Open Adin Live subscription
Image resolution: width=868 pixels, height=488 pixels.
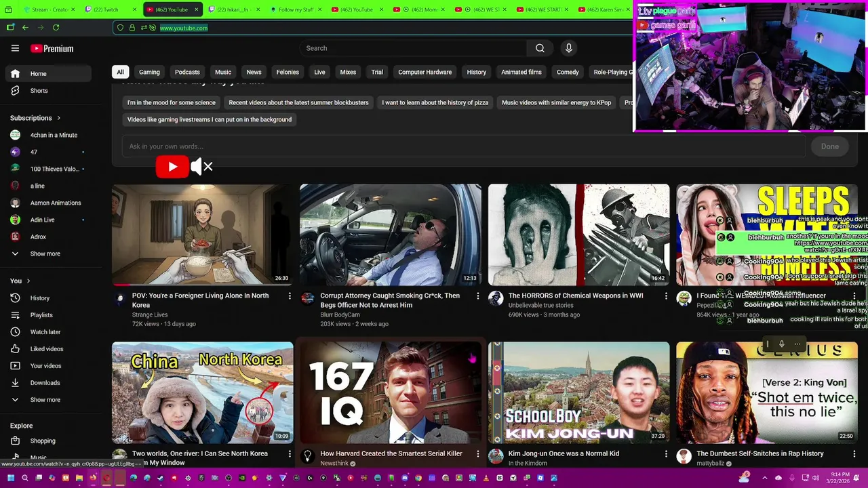pyautogui.click(x=47, y=220)
